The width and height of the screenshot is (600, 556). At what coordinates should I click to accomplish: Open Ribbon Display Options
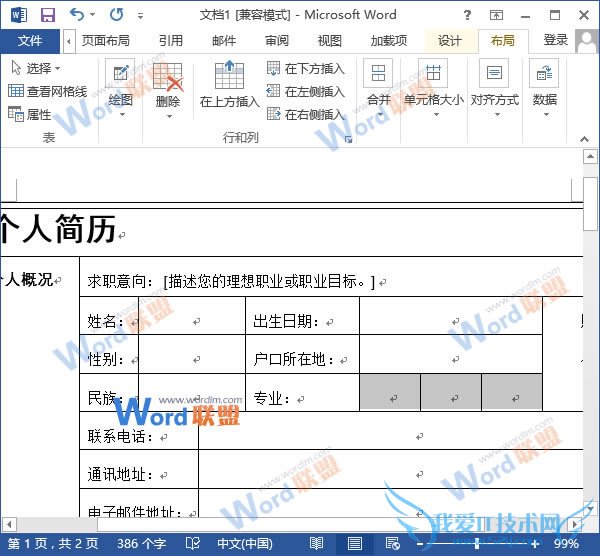(x=496, y=15)
